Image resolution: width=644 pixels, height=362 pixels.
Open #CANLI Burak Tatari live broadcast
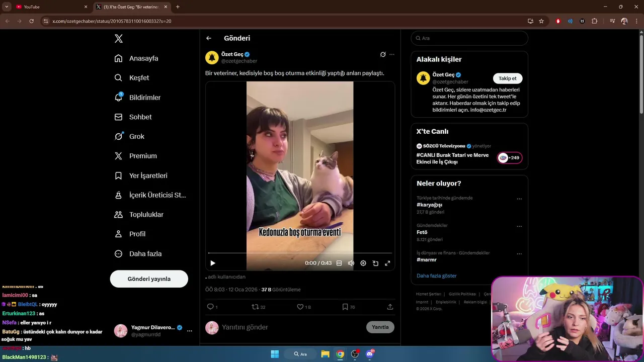point(452,158)
